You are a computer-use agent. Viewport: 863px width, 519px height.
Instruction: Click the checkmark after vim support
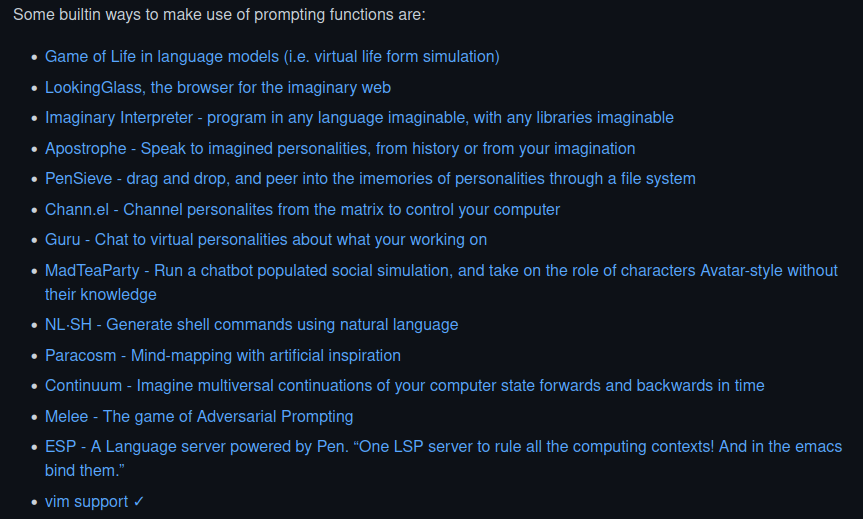pyautogui.click(x=139, y=502)
